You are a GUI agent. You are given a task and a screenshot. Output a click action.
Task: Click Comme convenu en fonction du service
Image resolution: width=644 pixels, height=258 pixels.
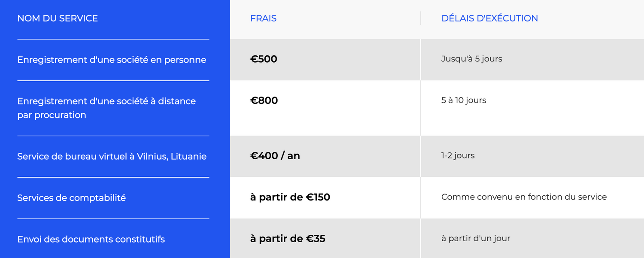[x=524, y=197]
